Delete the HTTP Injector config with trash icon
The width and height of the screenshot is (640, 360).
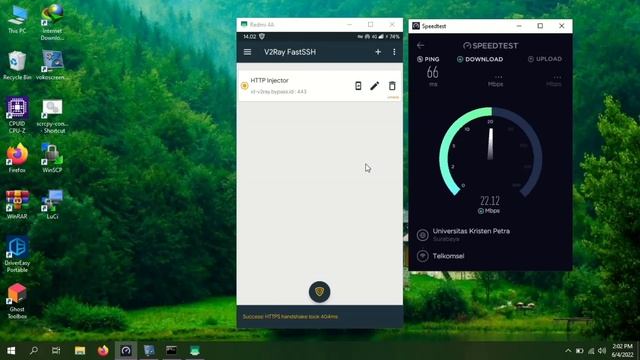pyautogui.click(x=392, y=86)
